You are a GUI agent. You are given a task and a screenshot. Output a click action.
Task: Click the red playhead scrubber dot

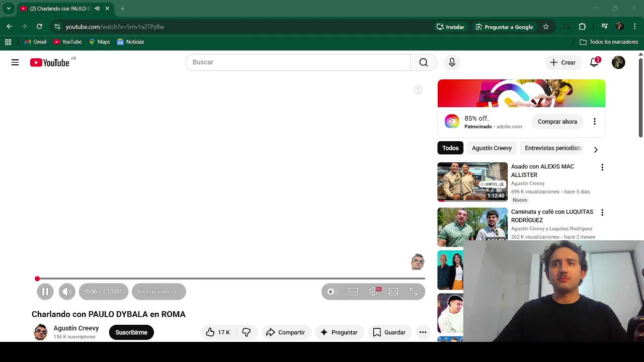[37, 279]
